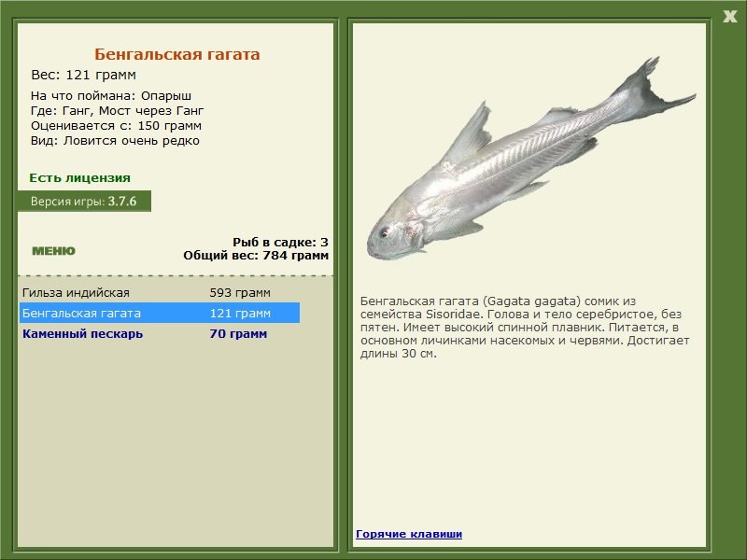The height and width of the screenshot is (560, 747).
Task: Click the 121 грамм value in selected row
Action: (x=240, y=313)
